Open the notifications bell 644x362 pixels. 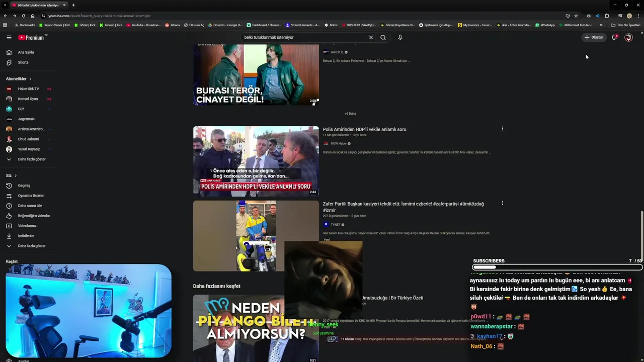(x=614, y=37)
